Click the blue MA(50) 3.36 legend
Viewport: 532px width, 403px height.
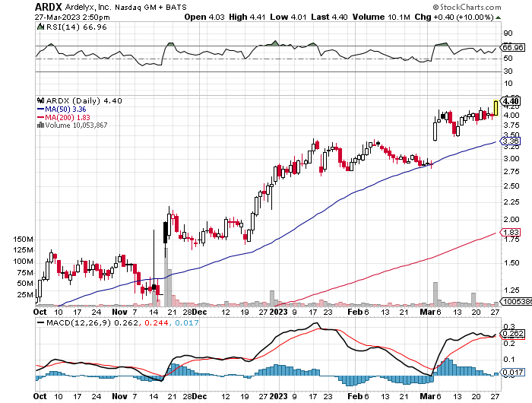62,109
